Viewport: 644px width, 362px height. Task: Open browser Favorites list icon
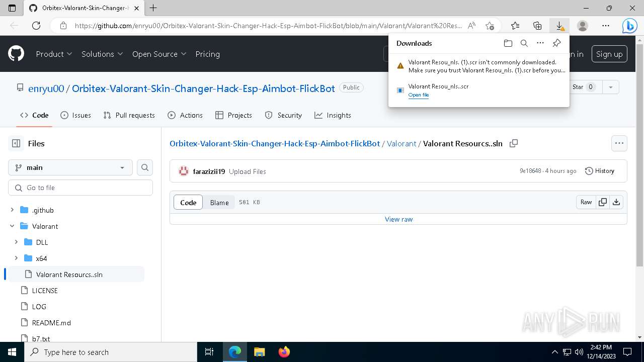pyautogui.click(x=515, y=26)
